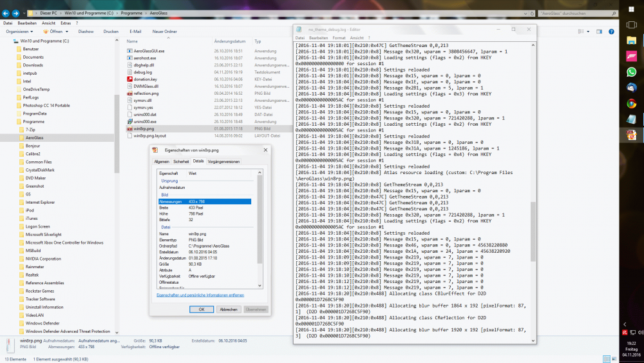Click the AeroGlassGUI.exe file icon
The image size is (644, 363).
pyautogui.click(x=129, y=50)
